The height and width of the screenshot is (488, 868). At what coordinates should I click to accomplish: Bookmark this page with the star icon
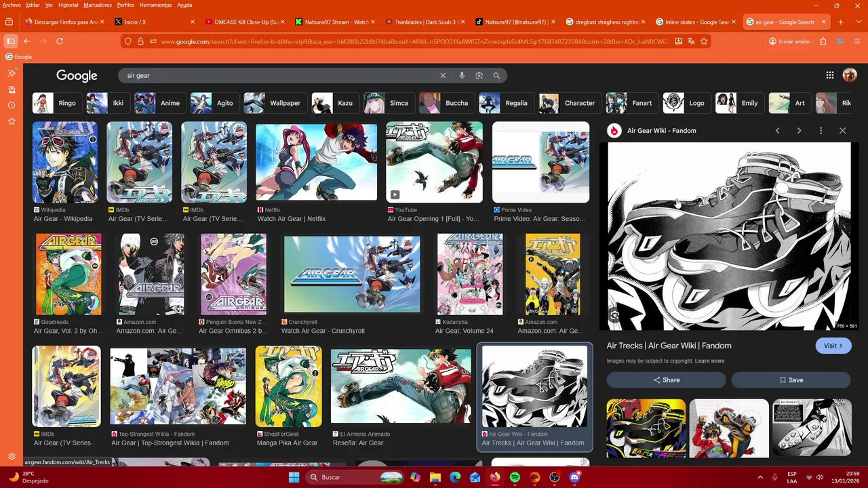point(704,41)
